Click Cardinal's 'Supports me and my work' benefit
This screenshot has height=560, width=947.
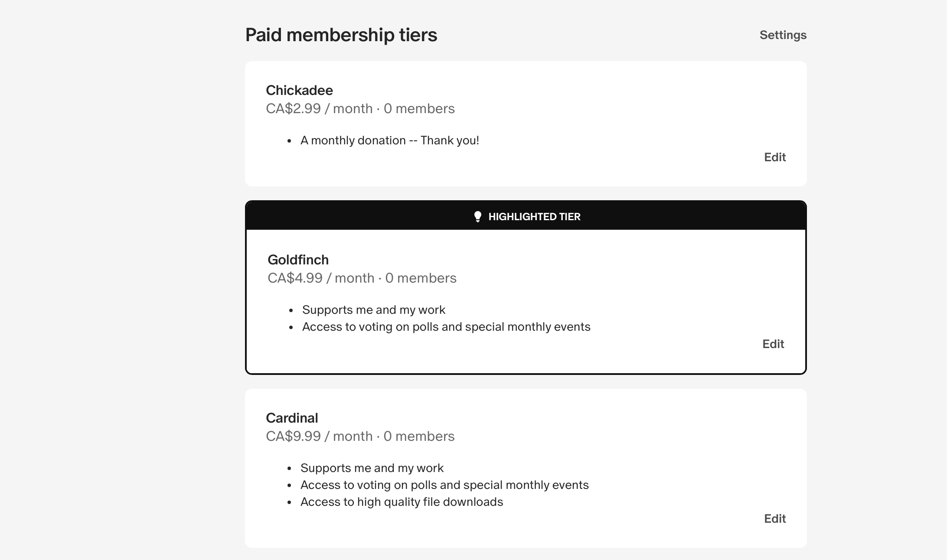(372, 468)
